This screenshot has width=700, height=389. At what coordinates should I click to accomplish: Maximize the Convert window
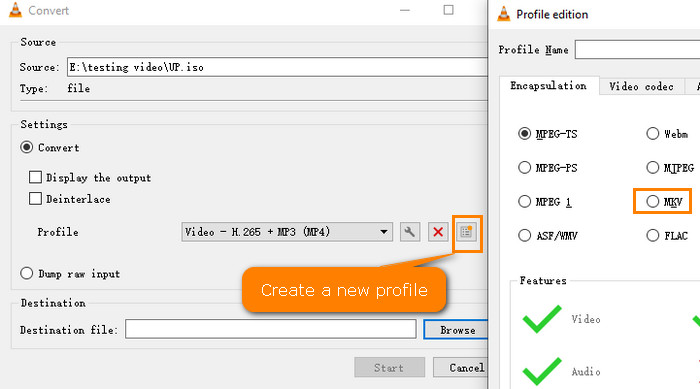click(x=449, y=10)
